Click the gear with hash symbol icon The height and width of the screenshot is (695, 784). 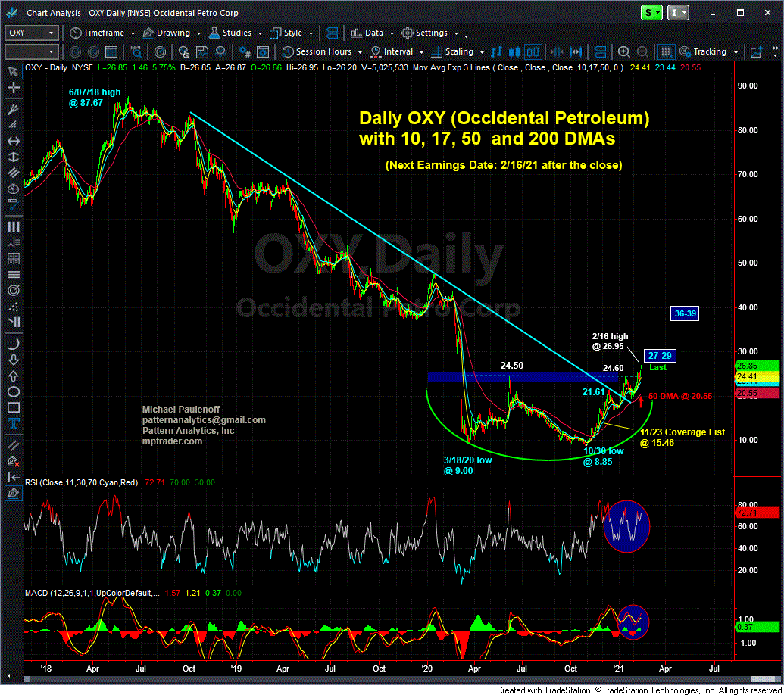(245, 51)
